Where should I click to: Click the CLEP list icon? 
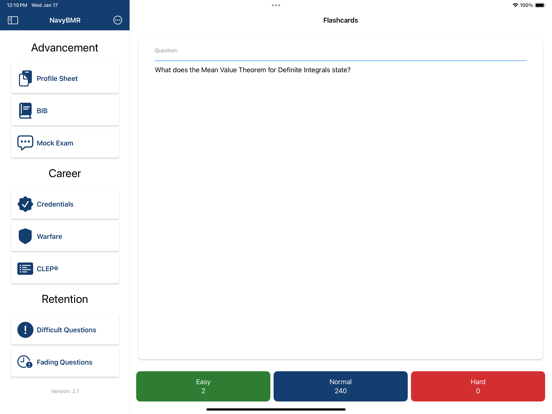[25, 269]
